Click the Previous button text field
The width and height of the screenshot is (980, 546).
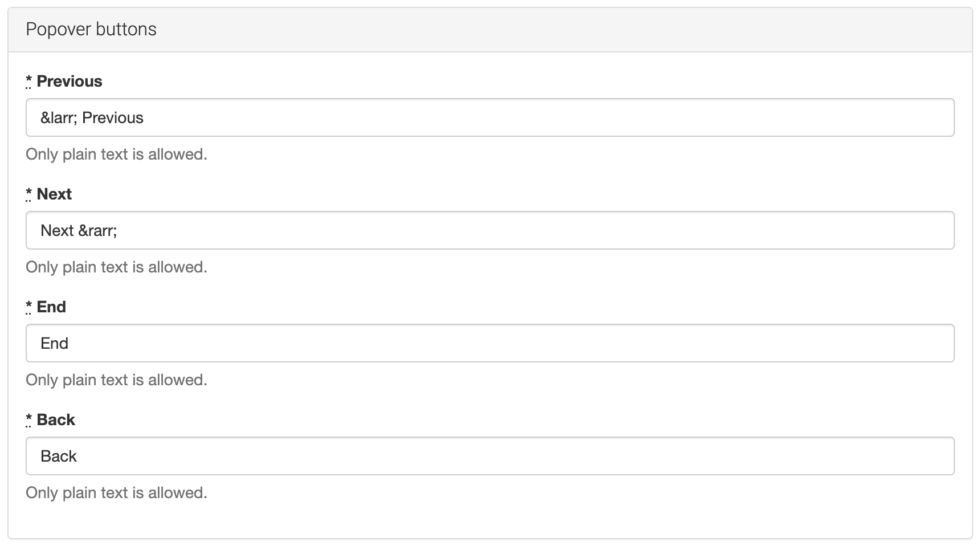pyautogui.click(x=490, y=117)
